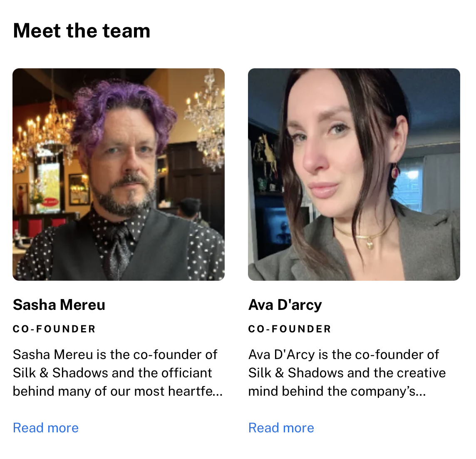Select the Sasha Mereu name heading

pyautogui.click(x=59, y=305)
